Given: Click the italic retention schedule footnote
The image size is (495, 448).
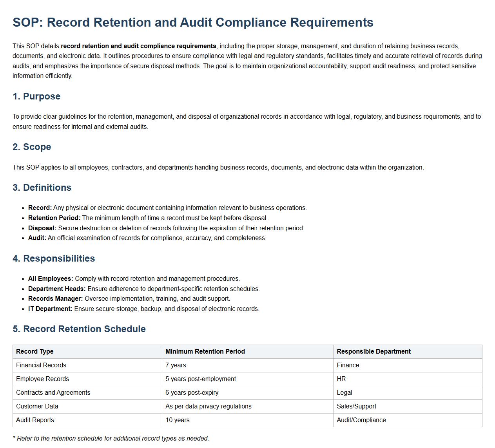Looking at the screenshot, I should pos(111,438).
